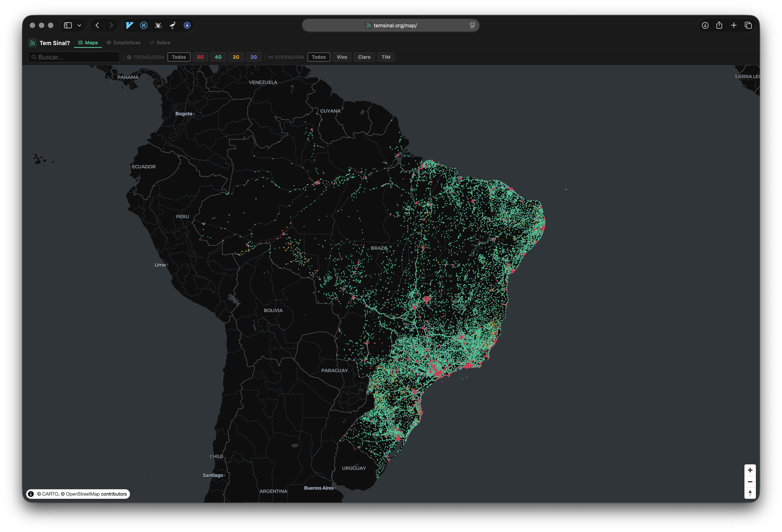Click the info icon near the attribution
This screenshot has height=532, width=782.
[x=31, y=494]
